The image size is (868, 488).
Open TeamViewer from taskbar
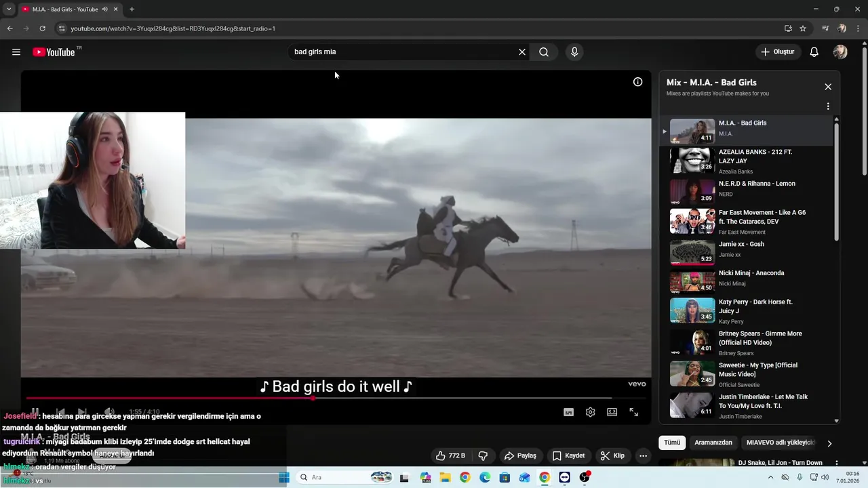565,477
